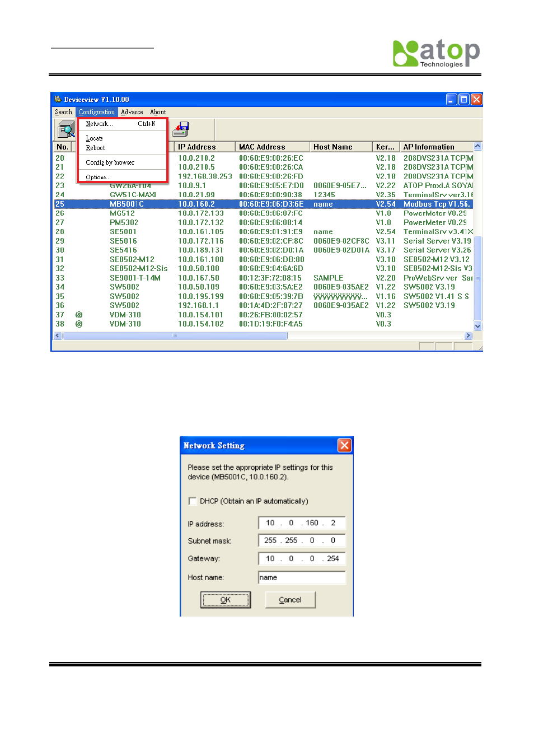This screenshot has width=534, height=756.
Task: Click VDM-310 with IP 10.0.154.101
Action: pyautogui.click(x=125, y=315)
